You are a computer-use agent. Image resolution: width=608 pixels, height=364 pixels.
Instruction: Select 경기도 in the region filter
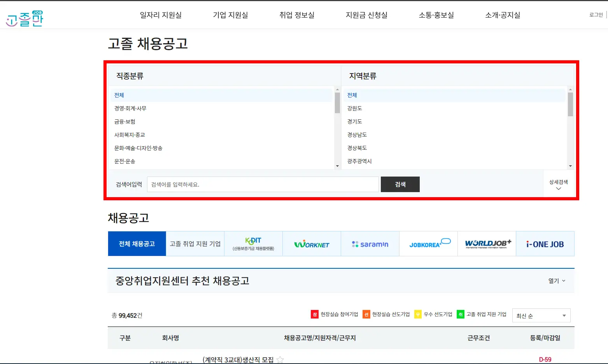tap(355, 121)
